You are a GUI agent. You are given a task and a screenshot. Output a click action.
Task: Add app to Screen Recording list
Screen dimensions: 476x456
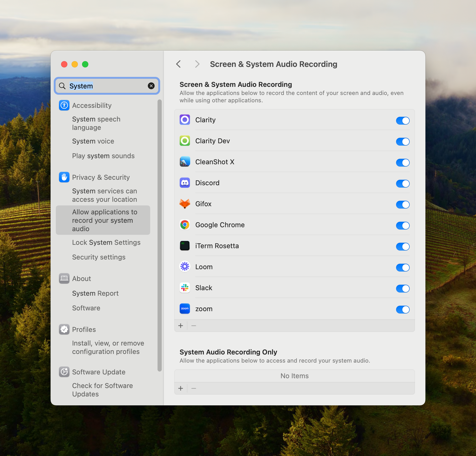181,326
